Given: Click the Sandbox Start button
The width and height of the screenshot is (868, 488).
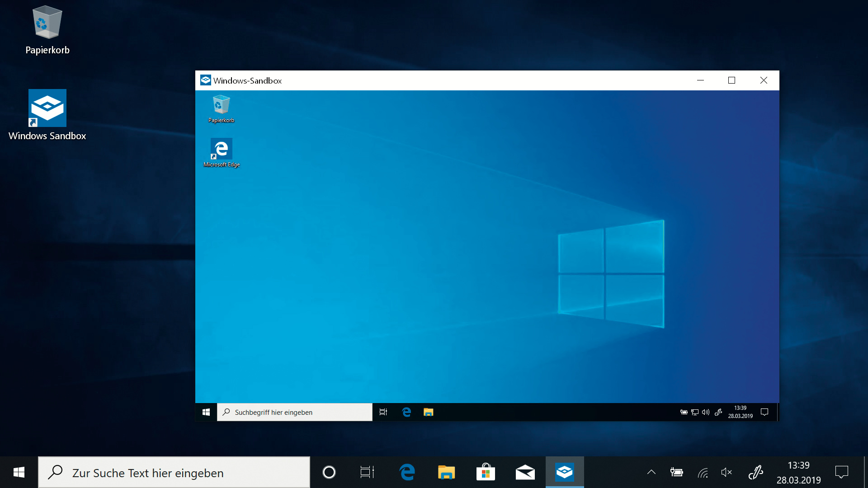Looking at the screenshot, I should click(x=206, y=412).
